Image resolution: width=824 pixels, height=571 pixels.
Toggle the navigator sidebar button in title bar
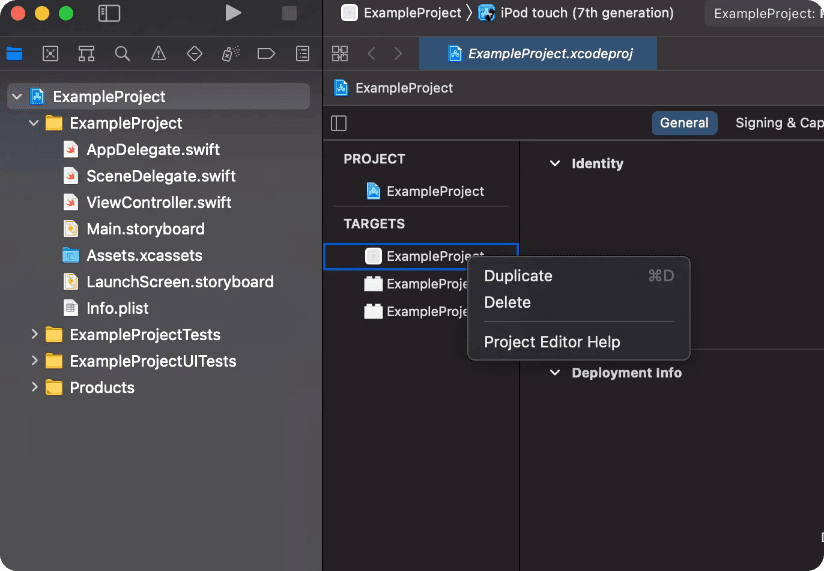point(109,13)
